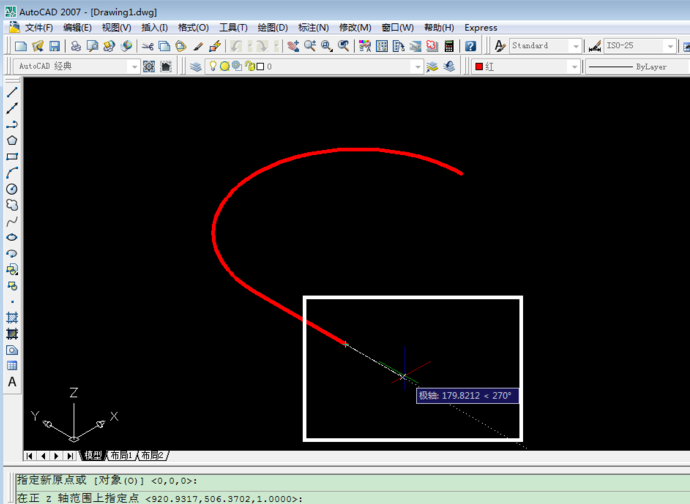Select the Revision Cloud tool
Screen dimensions: 690x504
[x=12, y=205]
